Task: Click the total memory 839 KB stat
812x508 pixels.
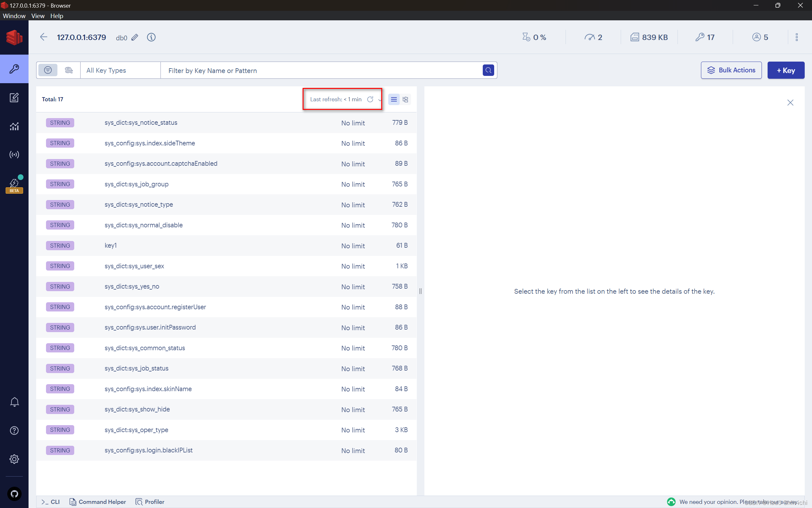Action: pos(649,37)
